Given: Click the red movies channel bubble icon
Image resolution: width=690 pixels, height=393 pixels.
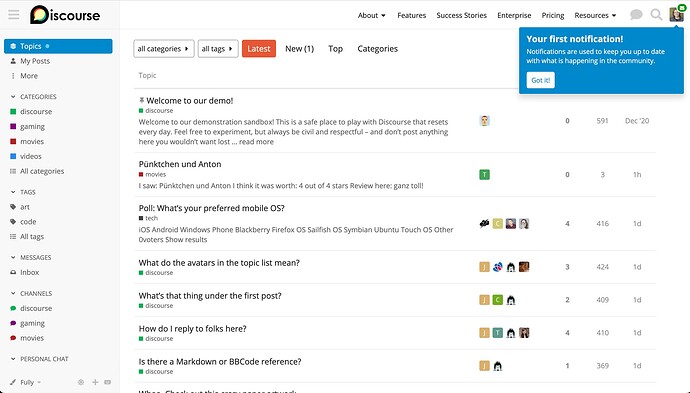Looking at the screenshot, I should click(x=13, y=338).
